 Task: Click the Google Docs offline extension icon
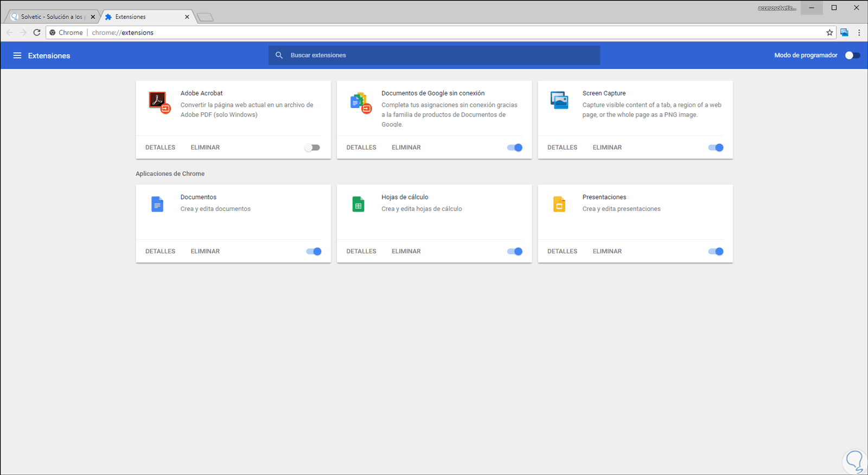tap(360, 101)
